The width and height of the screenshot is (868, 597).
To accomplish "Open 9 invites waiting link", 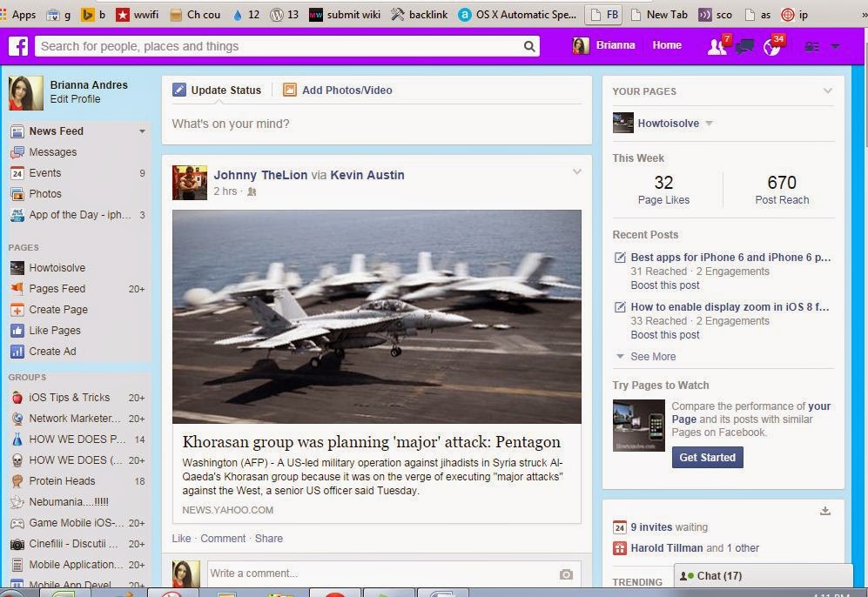I will point(669,527).
